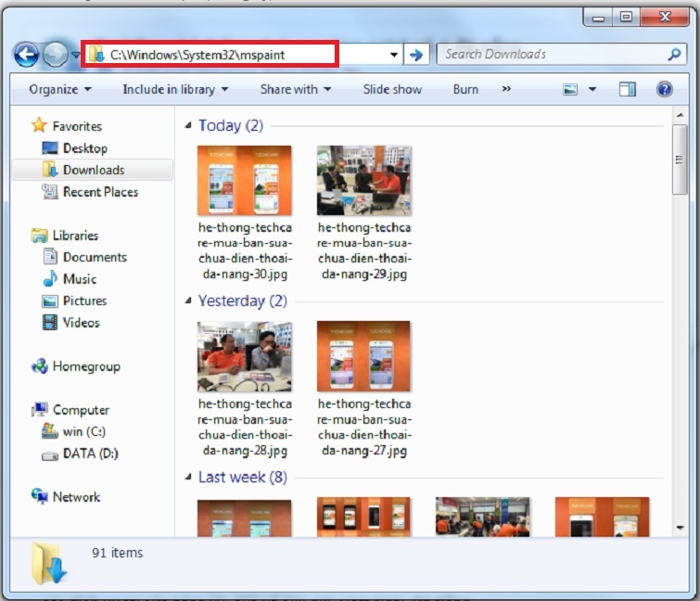The width and height of the screenshot is (700, 601).
Task: Toggle the preview pane icon
Action: tap(628, 89)
